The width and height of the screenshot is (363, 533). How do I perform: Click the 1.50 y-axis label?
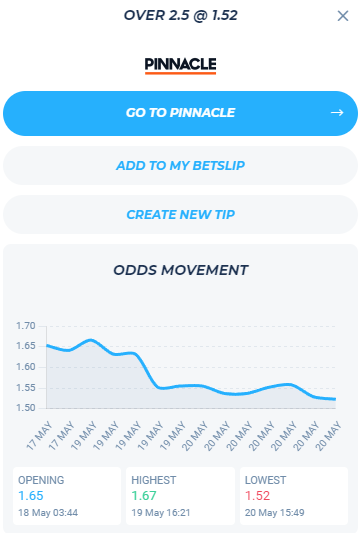(x=26, y=408)
